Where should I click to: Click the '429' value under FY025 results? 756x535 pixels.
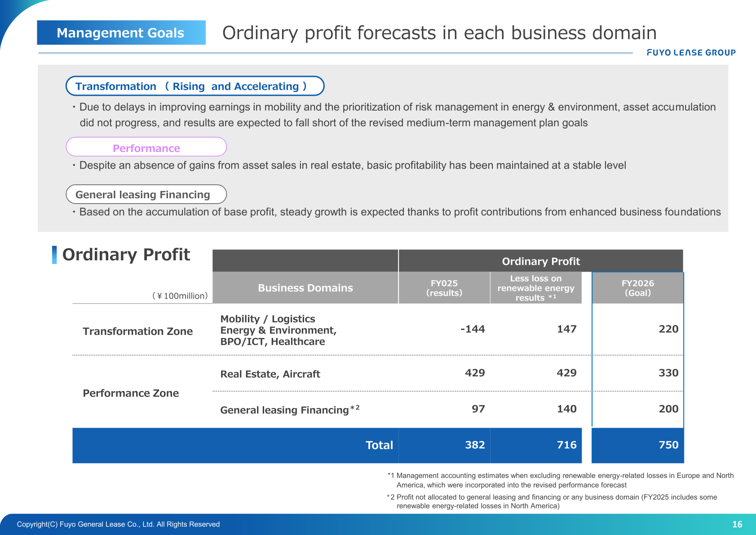pyautogui.click(x=475, y=373)
